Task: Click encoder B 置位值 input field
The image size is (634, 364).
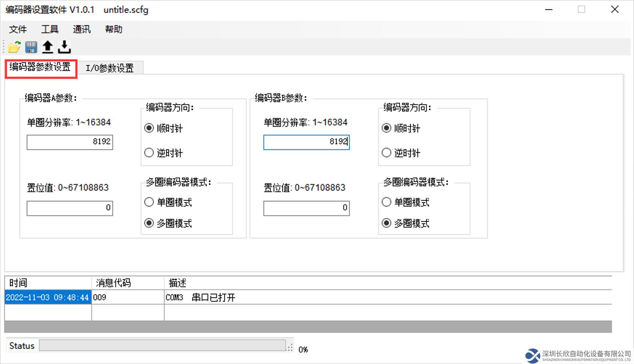Action: pos(306,208)
